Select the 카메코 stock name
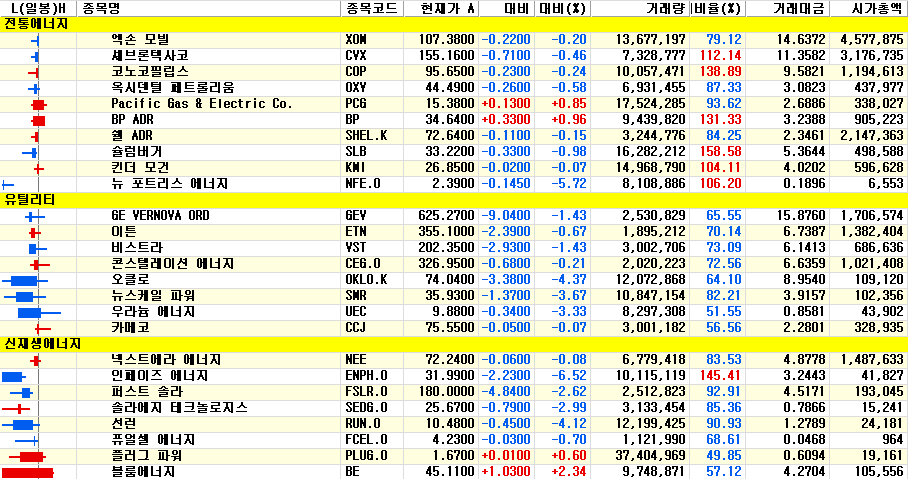Viewport: 908px width, 479px height. [x=130, y=328]
